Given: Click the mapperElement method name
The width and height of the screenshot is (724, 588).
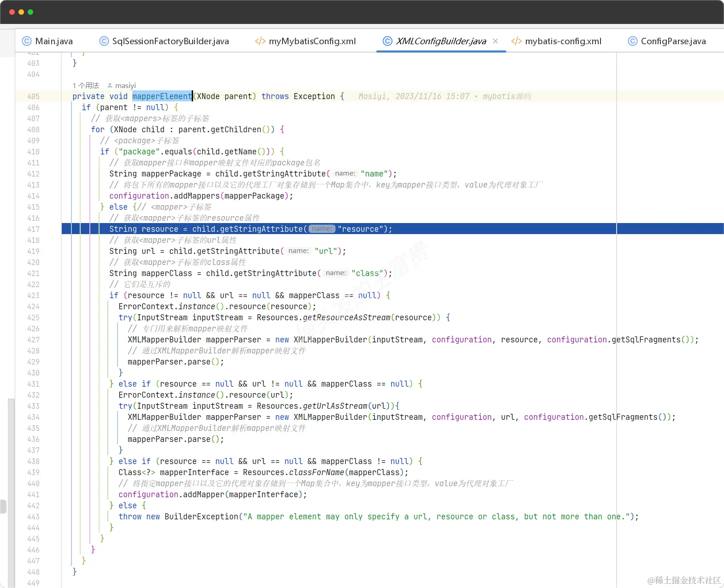Looking at the screenshot, I should (162, 96).
